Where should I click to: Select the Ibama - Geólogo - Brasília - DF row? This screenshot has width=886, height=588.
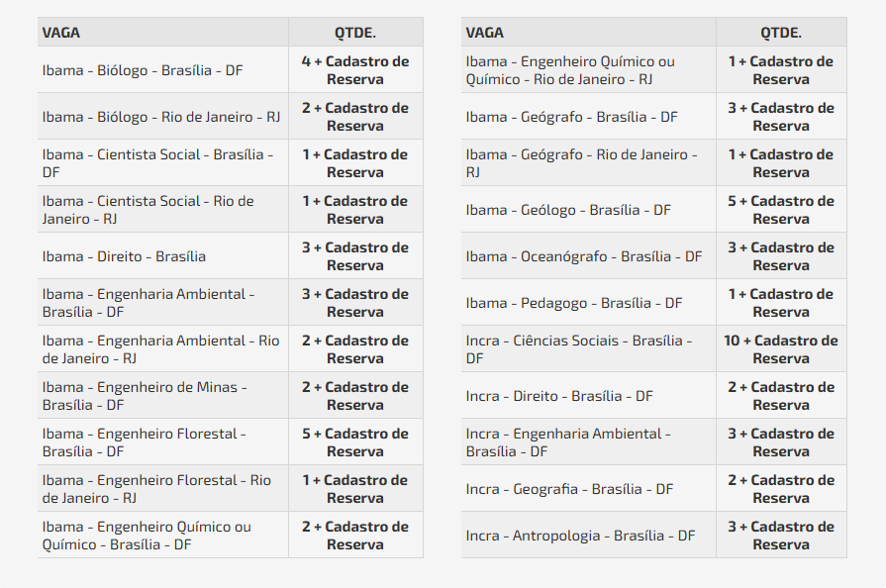point(568,210)
